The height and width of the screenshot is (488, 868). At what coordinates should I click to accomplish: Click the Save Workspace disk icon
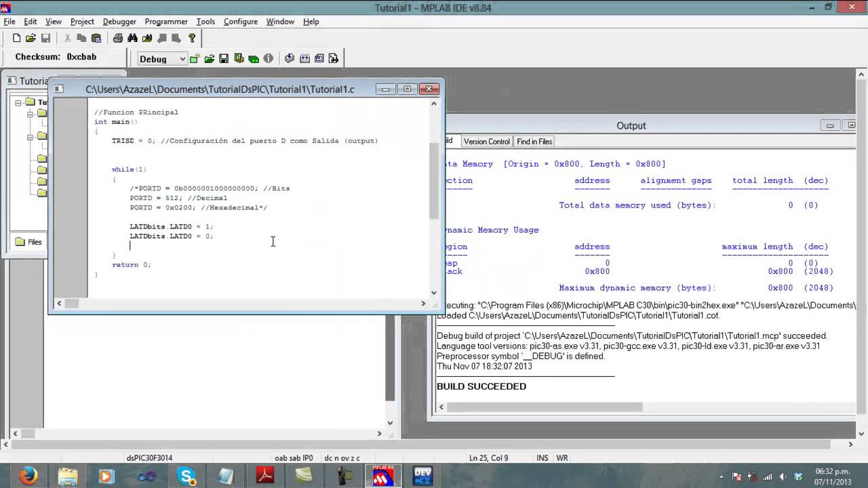click(224, 59)
